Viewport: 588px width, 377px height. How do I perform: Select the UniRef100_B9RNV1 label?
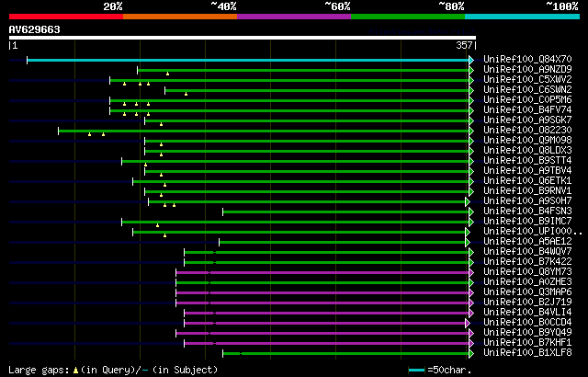(527, 191)
